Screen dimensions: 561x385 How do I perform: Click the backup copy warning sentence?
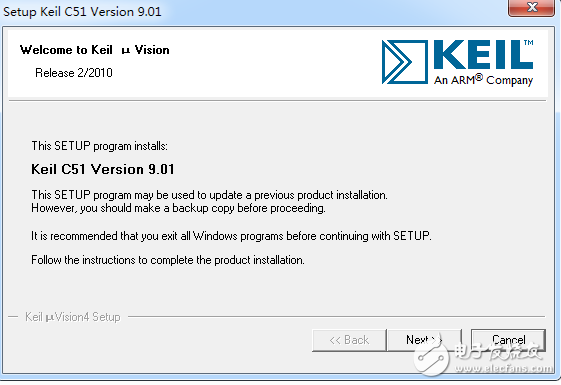[x=178, y=208]
